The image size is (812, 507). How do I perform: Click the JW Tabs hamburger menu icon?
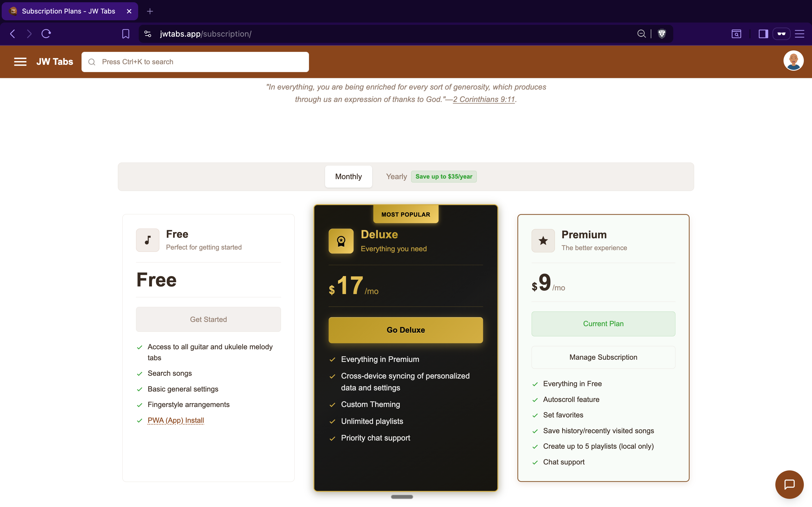click(x=20, y=62)
